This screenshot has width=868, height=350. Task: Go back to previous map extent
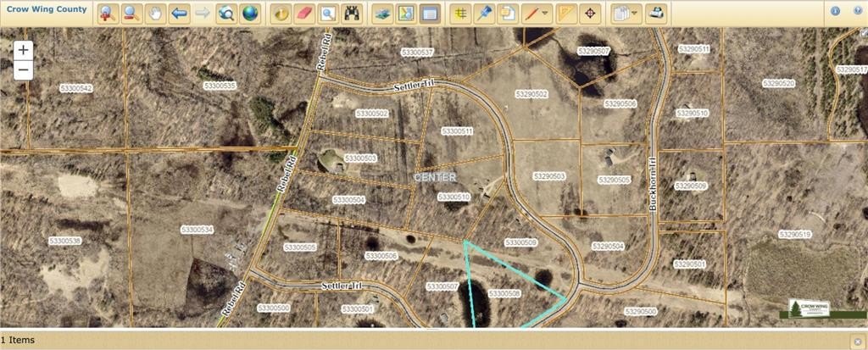(179, 14)
